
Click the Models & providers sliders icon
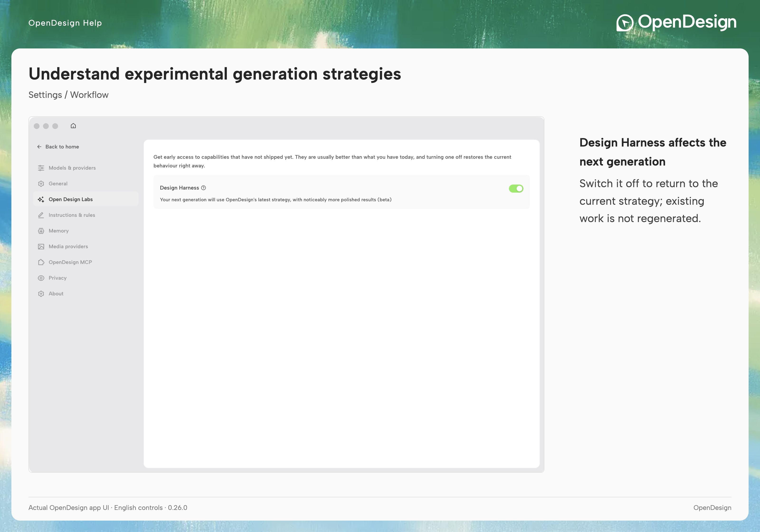tap(41, 168)
